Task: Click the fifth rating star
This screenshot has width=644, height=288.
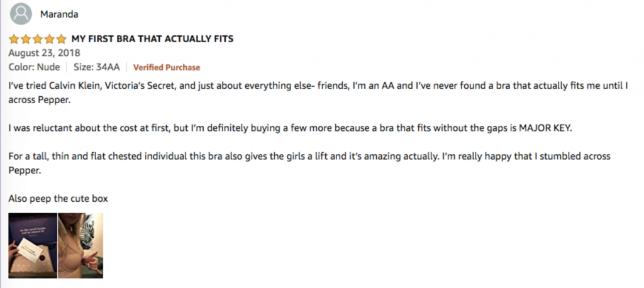Action: tap(61, 39)
